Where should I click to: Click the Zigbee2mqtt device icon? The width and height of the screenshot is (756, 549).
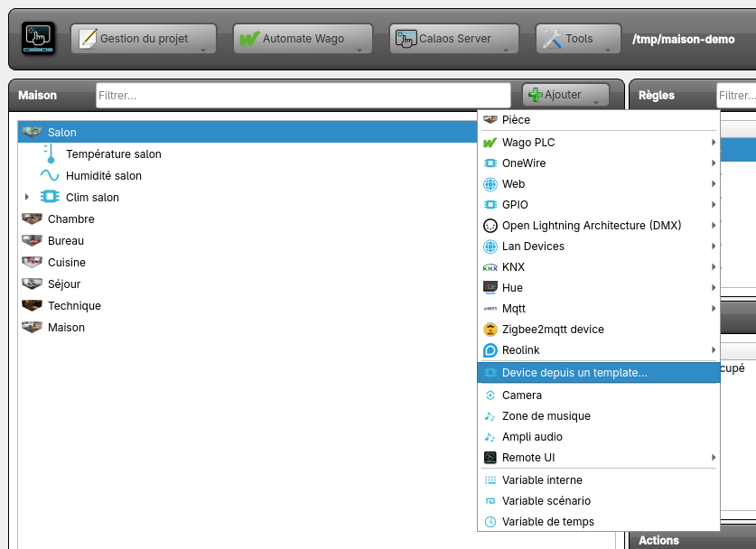[x=490, y=330]
